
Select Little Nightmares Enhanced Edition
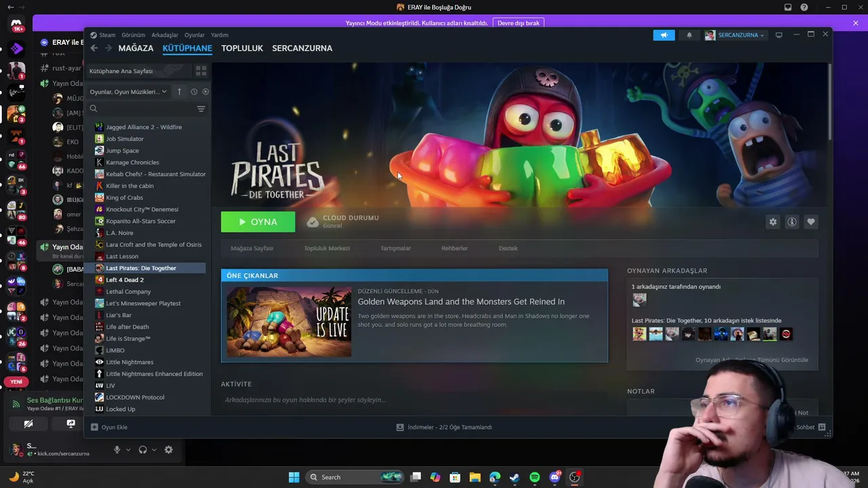[x=154, y=373]
